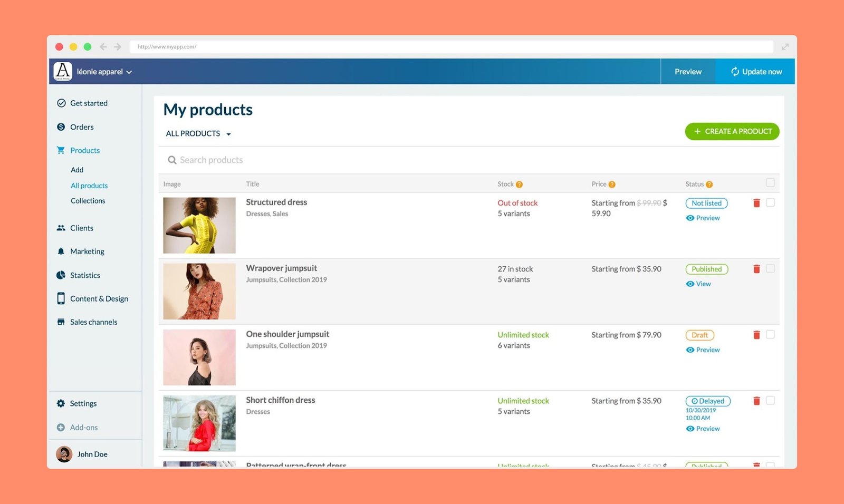Open Settings in sidebar
Viewport: 844px width, 504px height.
[83, 403]
